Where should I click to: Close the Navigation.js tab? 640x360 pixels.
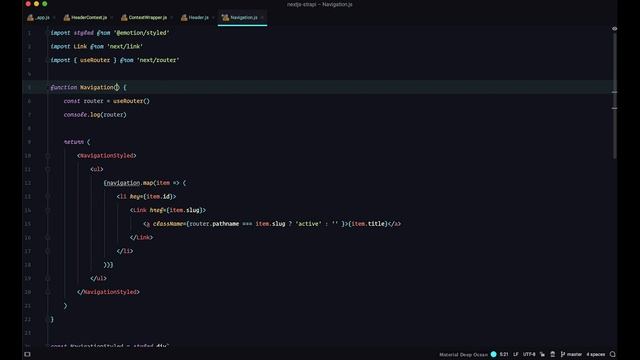pyautogui.click(x=262, y=18)
